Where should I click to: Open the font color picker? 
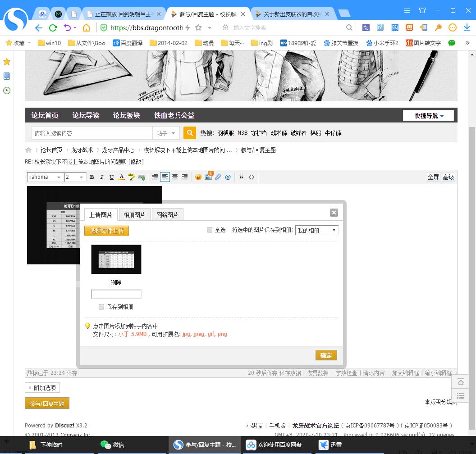[x=121, y=177]
